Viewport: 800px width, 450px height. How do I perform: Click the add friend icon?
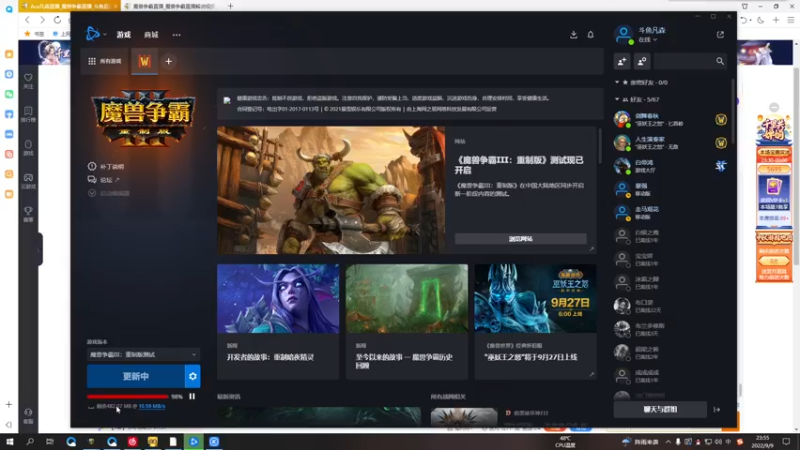point(622,61)
